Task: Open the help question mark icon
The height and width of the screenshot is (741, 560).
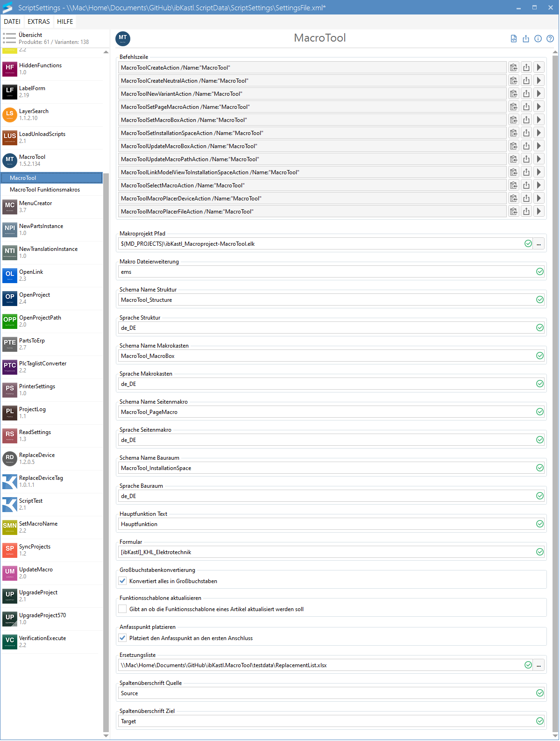Action: (550, 39)
